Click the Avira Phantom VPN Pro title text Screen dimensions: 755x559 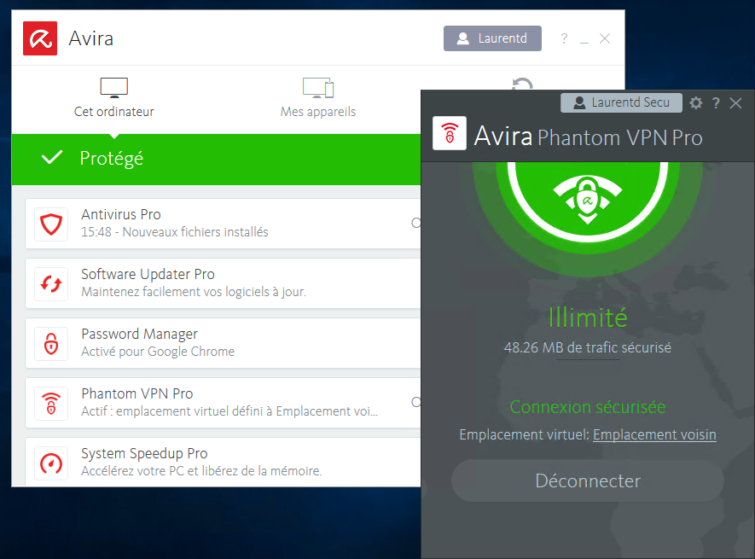[x=588, y=137]
